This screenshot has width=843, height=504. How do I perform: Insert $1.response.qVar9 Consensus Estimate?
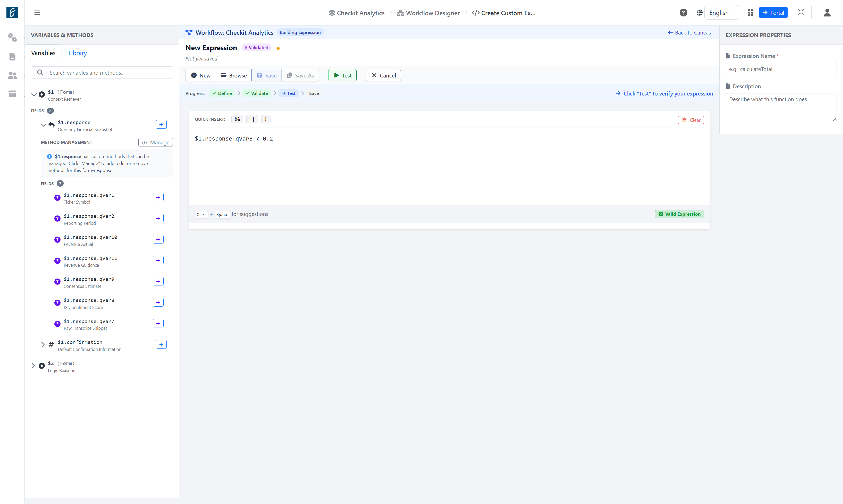pos(158,282)
